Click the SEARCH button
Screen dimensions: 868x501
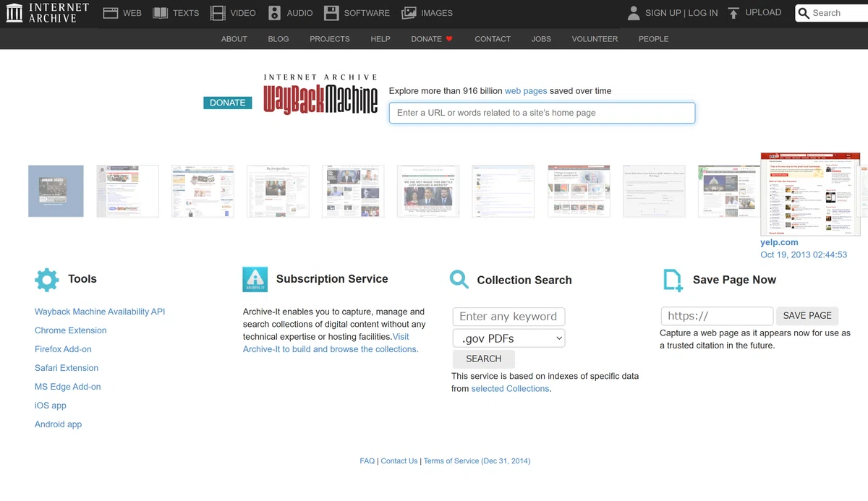click(484, 359)
